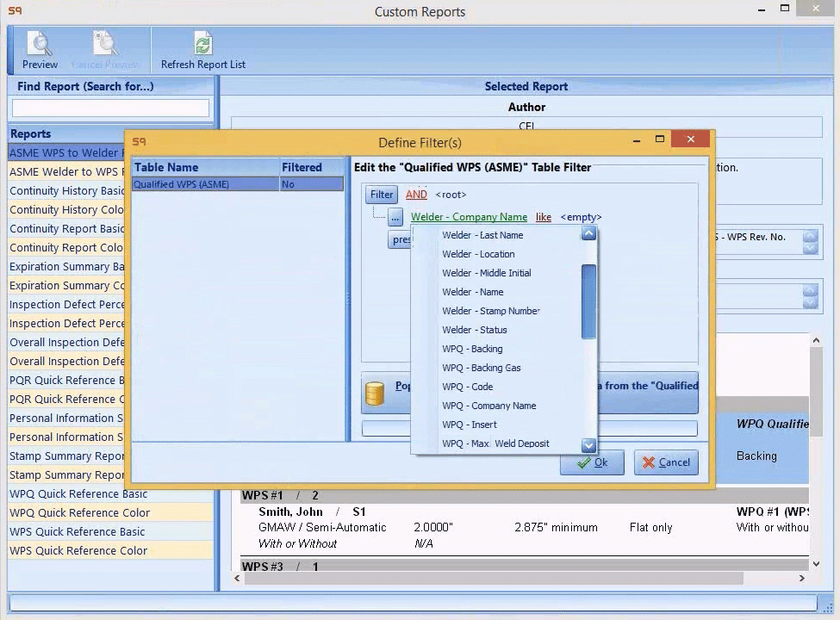Click the ellipsis condition button

(395, 217)
